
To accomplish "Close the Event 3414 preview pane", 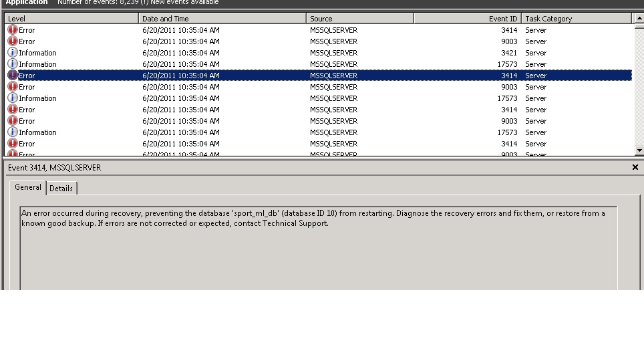I will click(x=635, y=167).
